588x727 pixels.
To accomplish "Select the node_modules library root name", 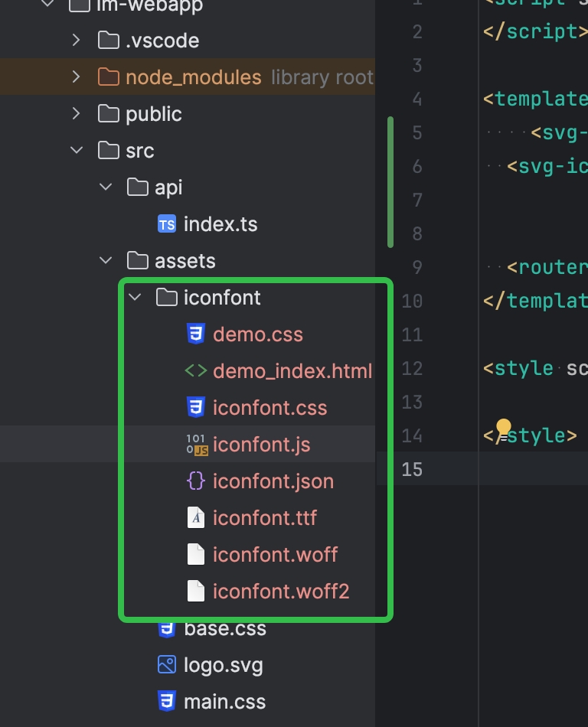I will (x=194, y=77).
